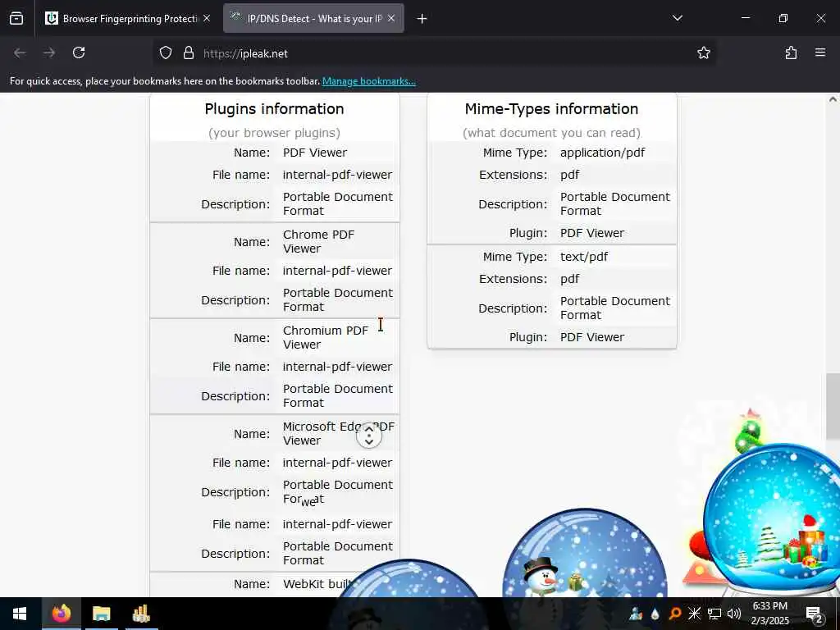
Task: Click the 'application/pdf' mime type value
Action: [603, 153]
